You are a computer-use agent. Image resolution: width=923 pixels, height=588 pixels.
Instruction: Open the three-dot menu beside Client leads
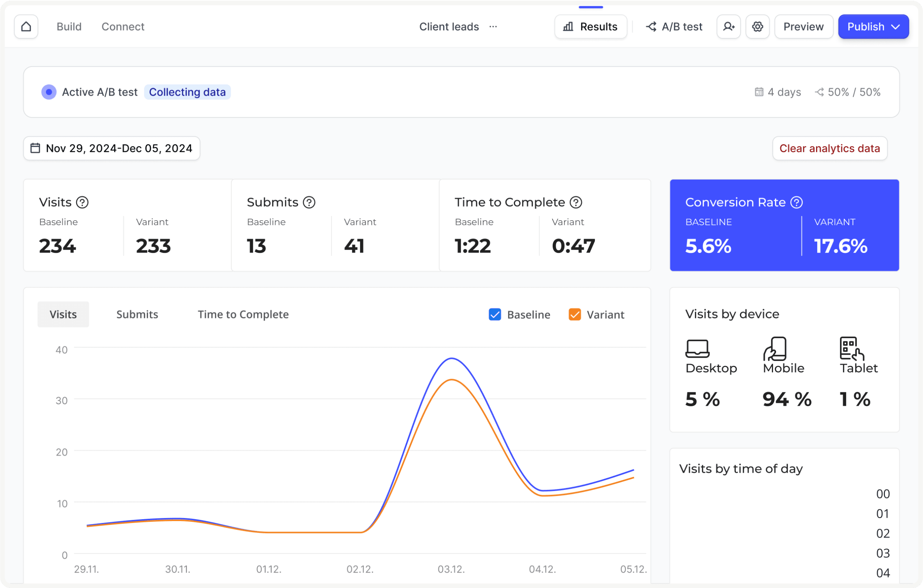click(x=493, y=27)
